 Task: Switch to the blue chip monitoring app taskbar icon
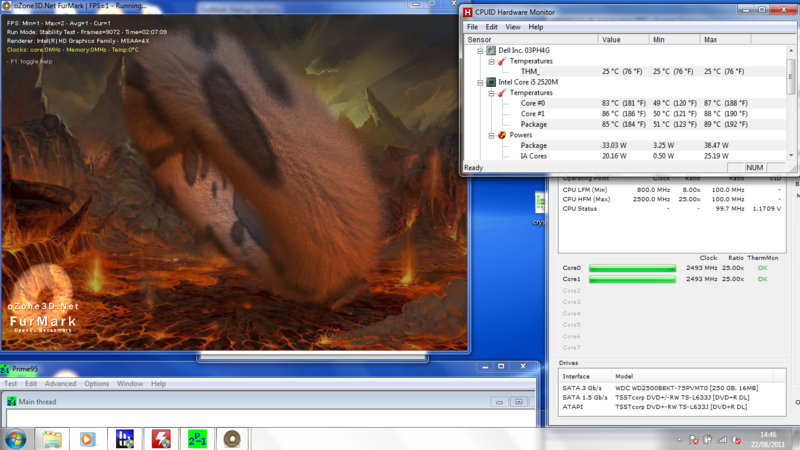tap(124, 439)
